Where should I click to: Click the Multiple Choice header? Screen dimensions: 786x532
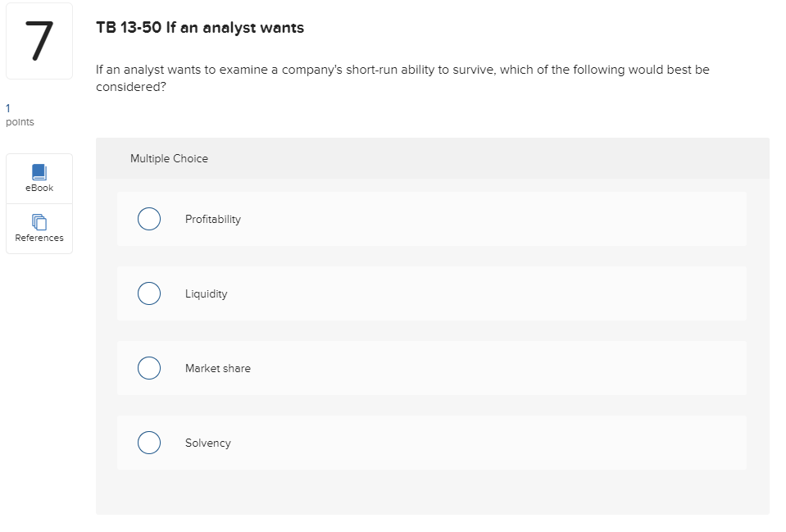point(169,158)
